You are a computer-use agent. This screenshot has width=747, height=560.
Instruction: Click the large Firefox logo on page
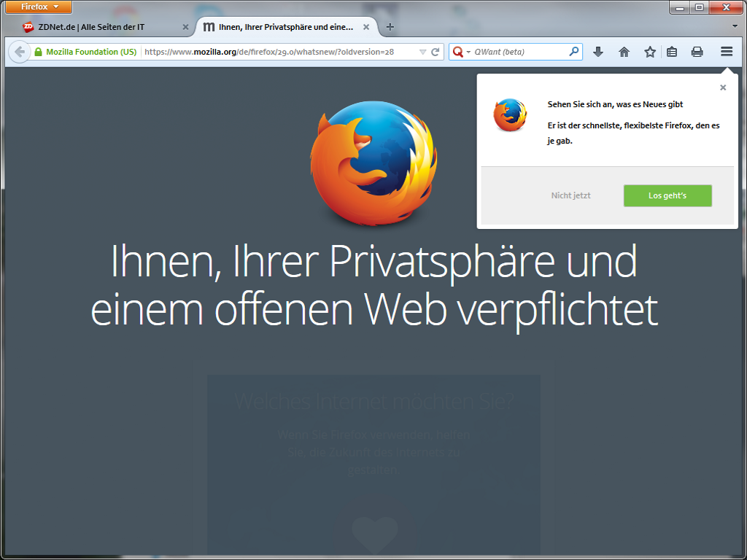pyautogui.click(x=373, y=163)
